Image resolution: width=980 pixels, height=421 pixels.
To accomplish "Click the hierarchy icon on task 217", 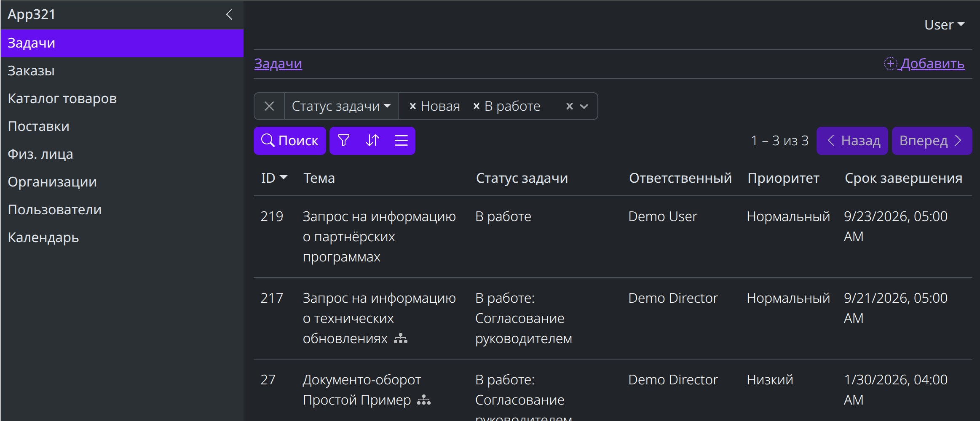I will (x=401, y=338).
